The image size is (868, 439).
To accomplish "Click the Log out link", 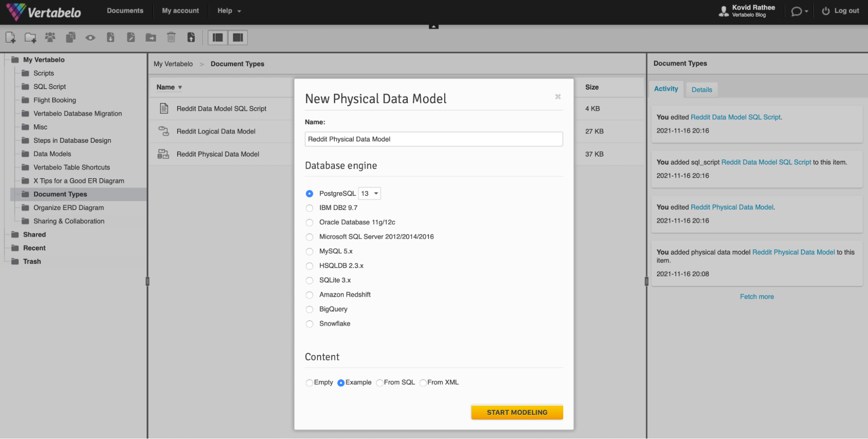I will click(846, 11).
